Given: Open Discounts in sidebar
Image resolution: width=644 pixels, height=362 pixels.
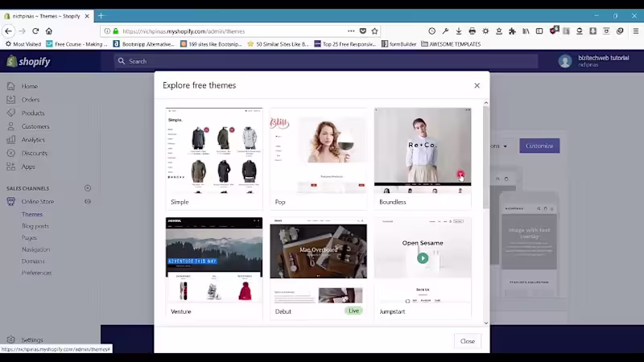Looking at the screenshot, I should point(35,153).
